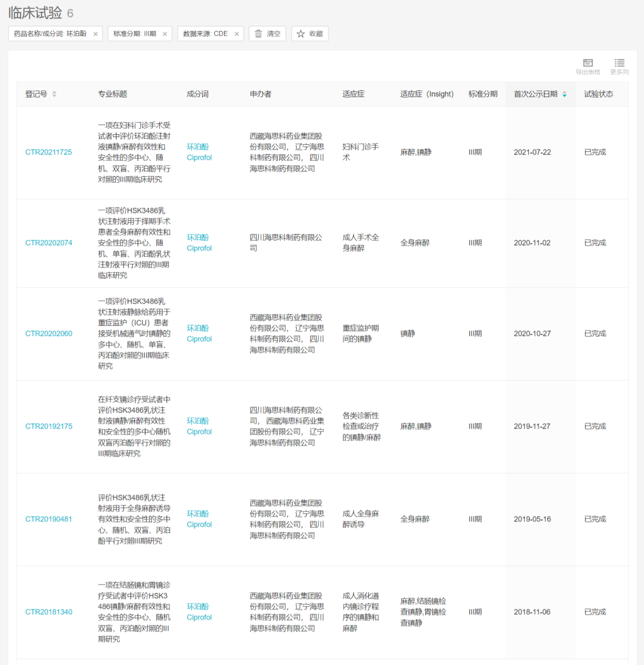Image resolution: width=644 pixels, height=665 pixels.
Task: Click 环泊酚 Ciprofol link in CTR20181340 row
Action: tap(199, 612)
